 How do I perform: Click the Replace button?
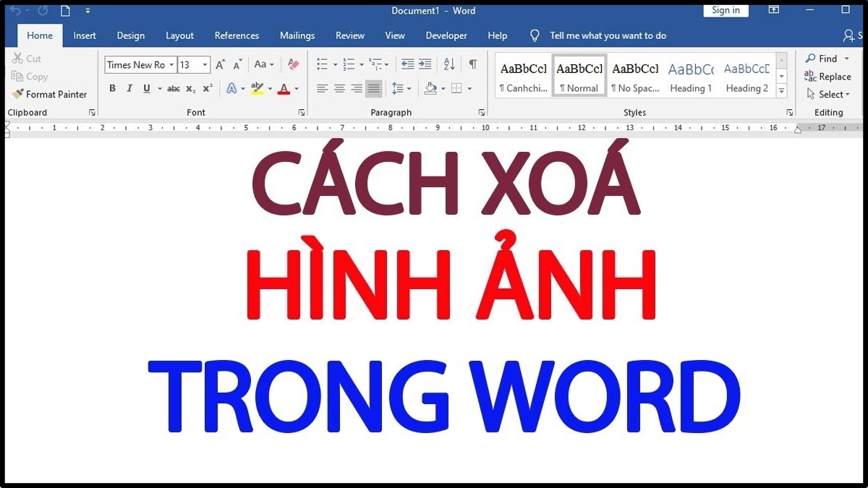pyautogui.click(x=828, y=77)
